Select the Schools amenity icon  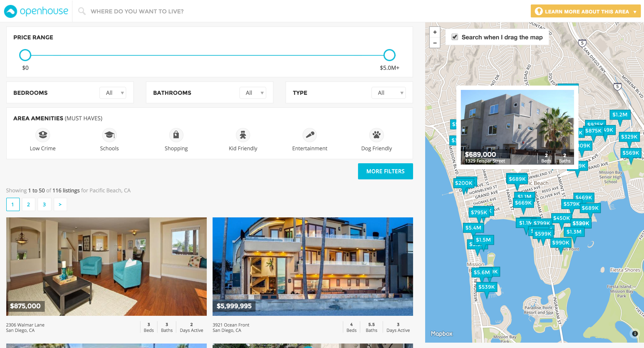pos(109,135)
